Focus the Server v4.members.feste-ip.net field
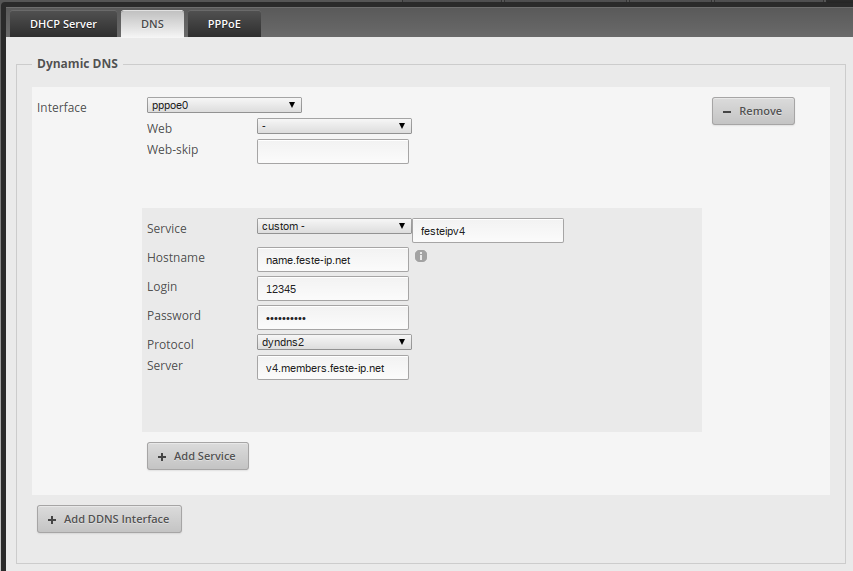The width and height of the screenshot is (853, 571). [333, 368]
